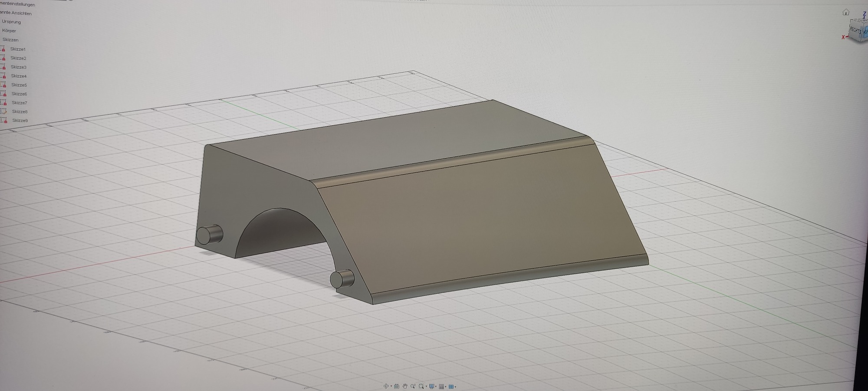Viewport: 868px width, 391px height.
Task: Click the front cylindrical pin on model
Action: (x=342, y=279)
